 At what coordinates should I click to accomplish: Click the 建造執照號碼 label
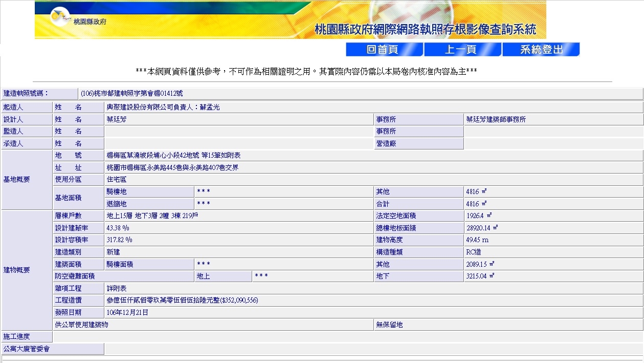pos(39,94)
